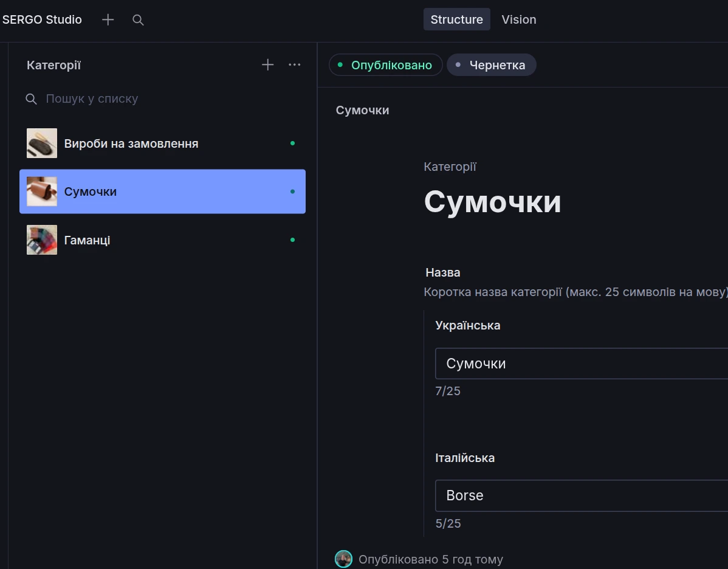
Task: Click the Коротка назва категорії description
Action: click(575, 292)
